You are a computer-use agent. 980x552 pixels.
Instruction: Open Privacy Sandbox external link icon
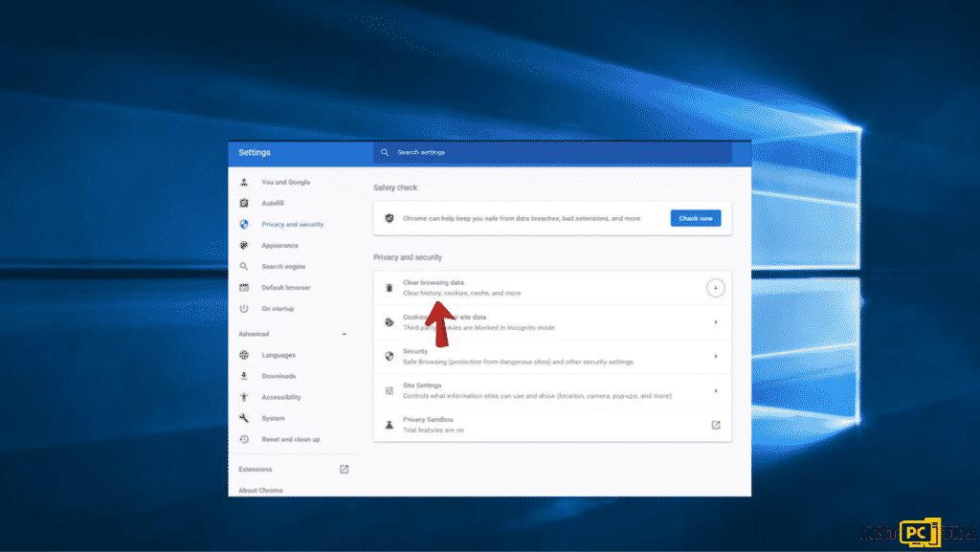[715, 425]
